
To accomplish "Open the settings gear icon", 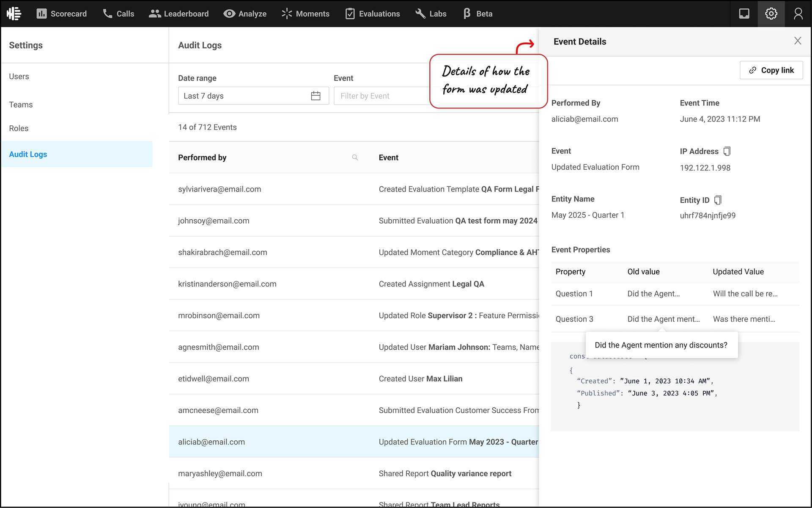I will (771, 14).
